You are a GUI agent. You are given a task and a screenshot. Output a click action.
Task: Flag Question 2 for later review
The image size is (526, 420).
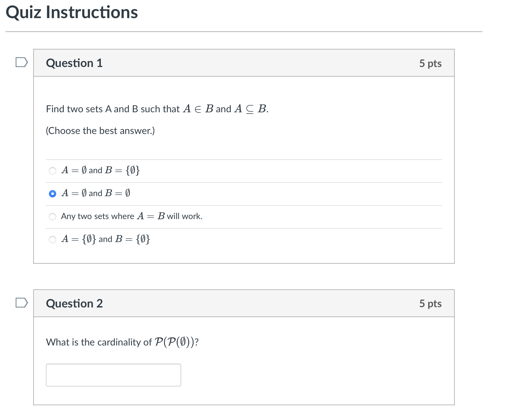click(22, 303)
